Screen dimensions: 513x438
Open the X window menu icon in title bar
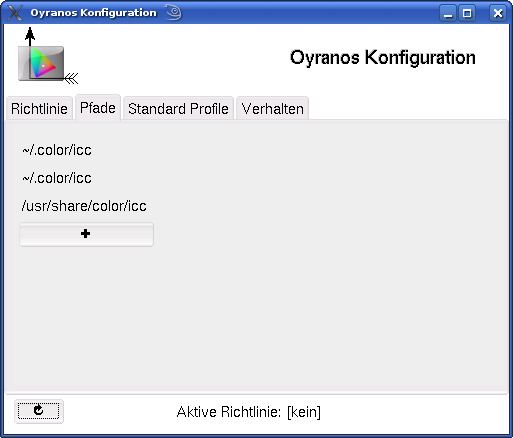click(x=15, y=13)
